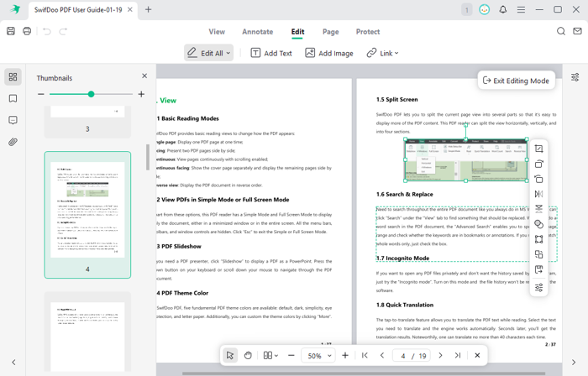Close the Thumbnails panel
This screenshot has height=376, width=588.
pos(144,76)
